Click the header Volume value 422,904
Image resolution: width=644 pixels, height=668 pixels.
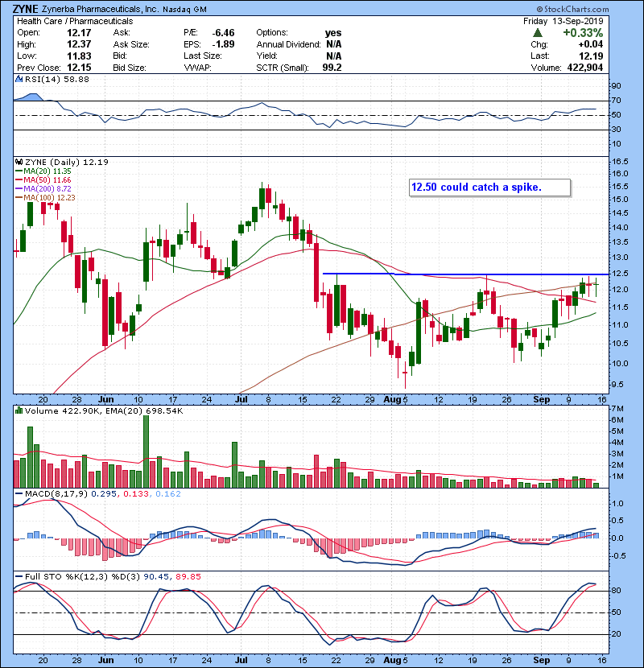[x=585, y=68]
